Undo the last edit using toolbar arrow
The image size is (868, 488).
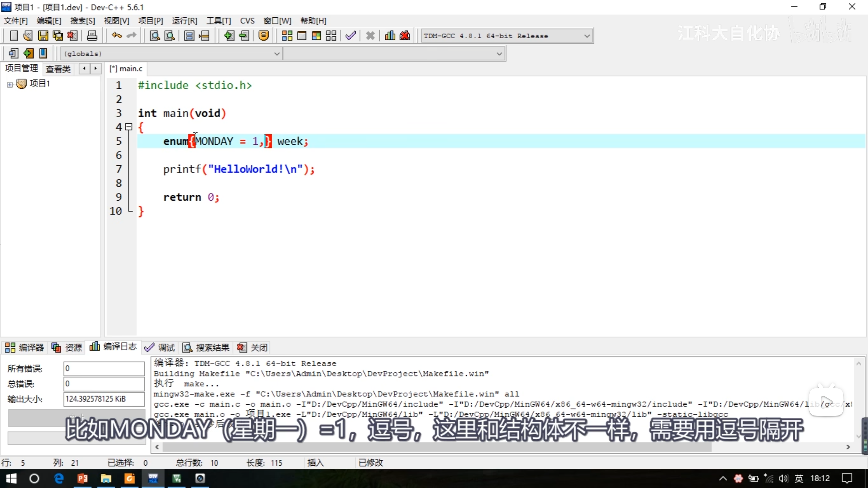117,36
